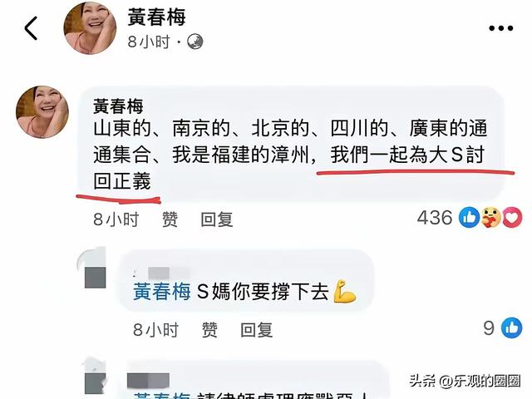Go back using the left arrow
Image resolution: width=532 pixels, height=399 pixels.
pyautogui.click(x=31, y=28)
